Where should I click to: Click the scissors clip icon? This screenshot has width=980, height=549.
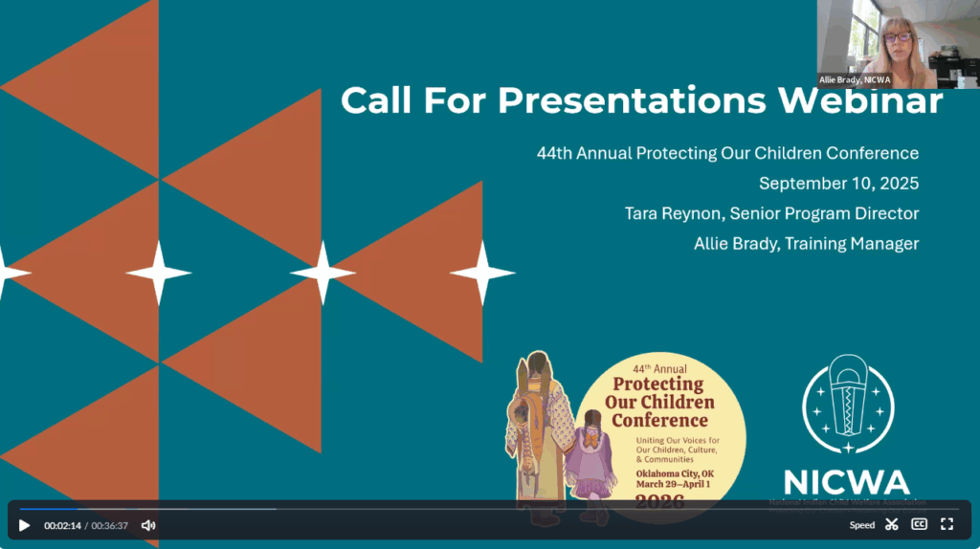892,525
